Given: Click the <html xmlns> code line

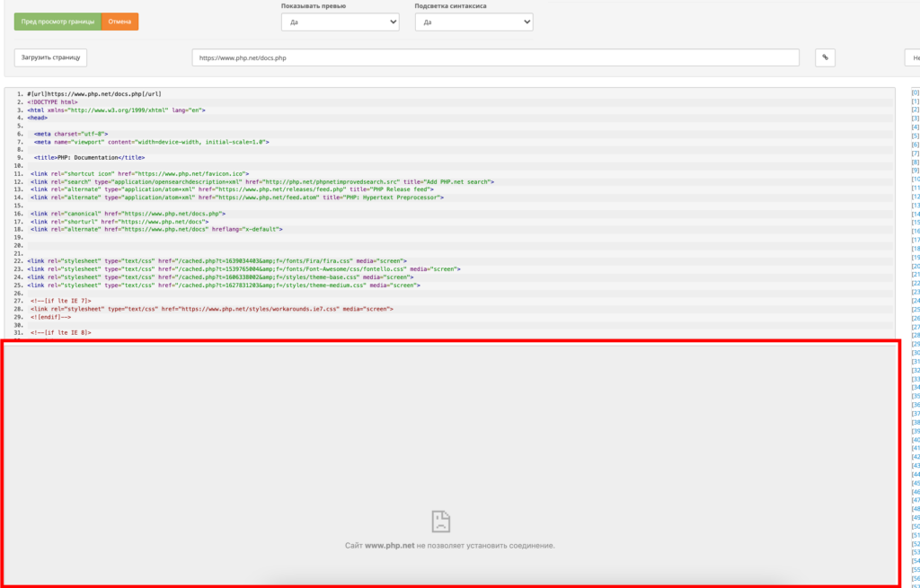Looking at the screenshot, I should click(116, 110).
